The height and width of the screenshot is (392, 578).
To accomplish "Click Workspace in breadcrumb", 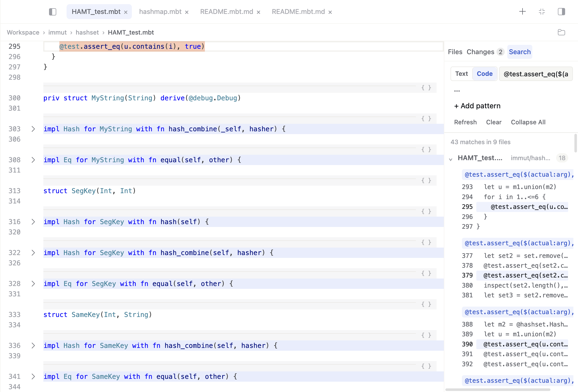I will click(x=23, y=32).
